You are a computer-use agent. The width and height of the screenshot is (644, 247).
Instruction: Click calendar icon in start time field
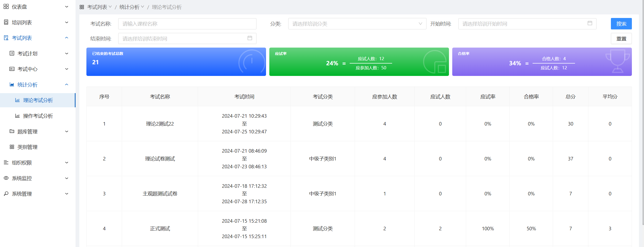coord(590,23)
